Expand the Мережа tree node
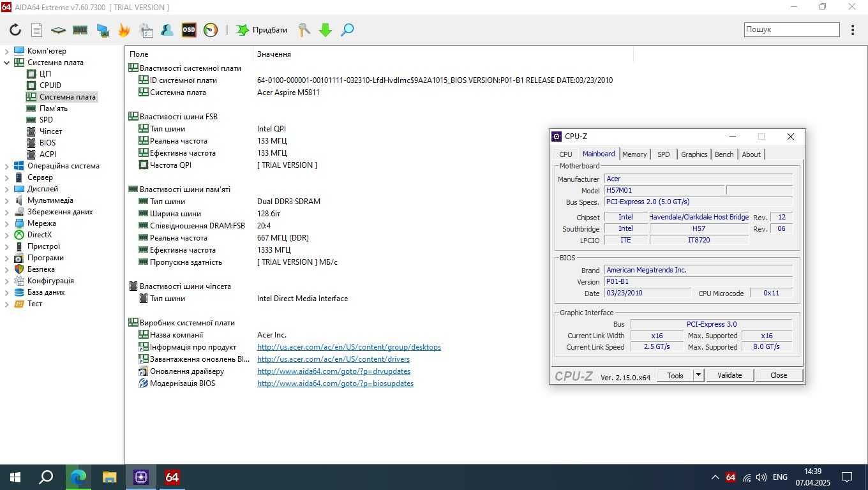The image size is (868, 490). pos(7,223)
